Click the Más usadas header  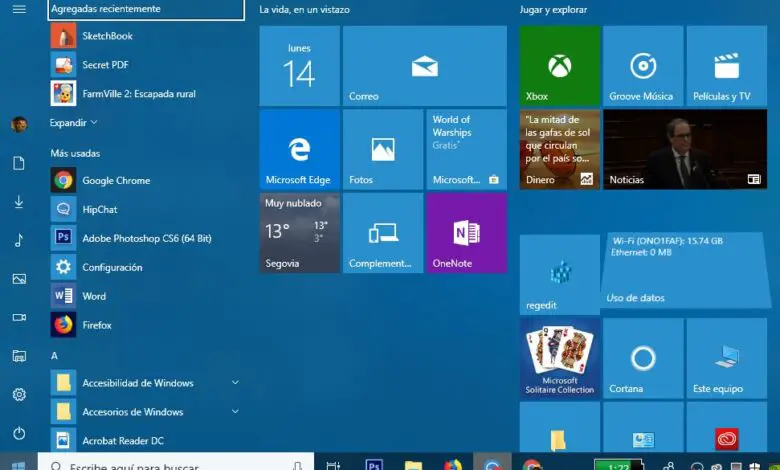tap(75, 153)
